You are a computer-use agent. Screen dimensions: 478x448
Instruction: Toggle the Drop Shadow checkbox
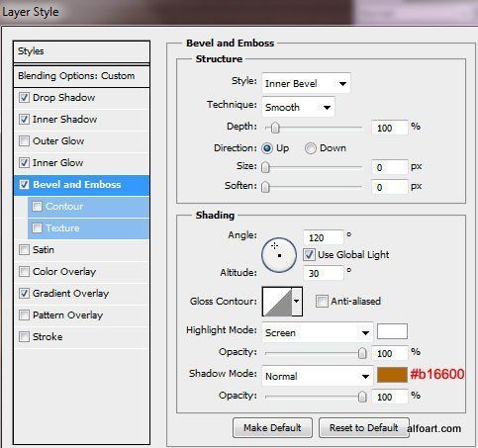click(24, 98)
